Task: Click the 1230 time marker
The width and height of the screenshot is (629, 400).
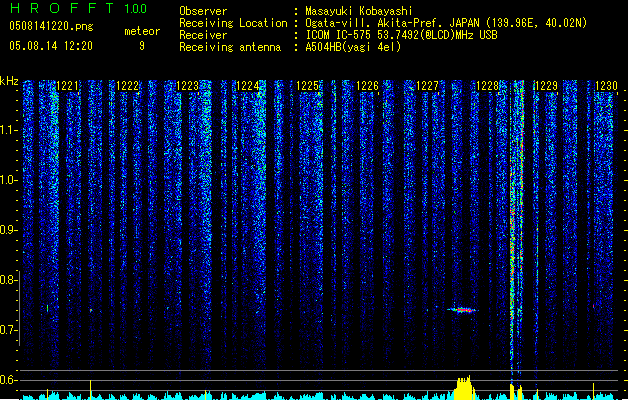Action: pos(607,86)
